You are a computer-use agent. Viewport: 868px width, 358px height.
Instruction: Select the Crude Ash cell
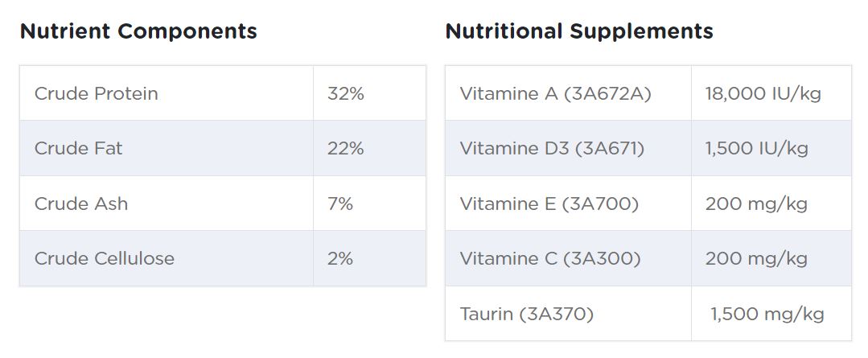(x=81, y=204)
